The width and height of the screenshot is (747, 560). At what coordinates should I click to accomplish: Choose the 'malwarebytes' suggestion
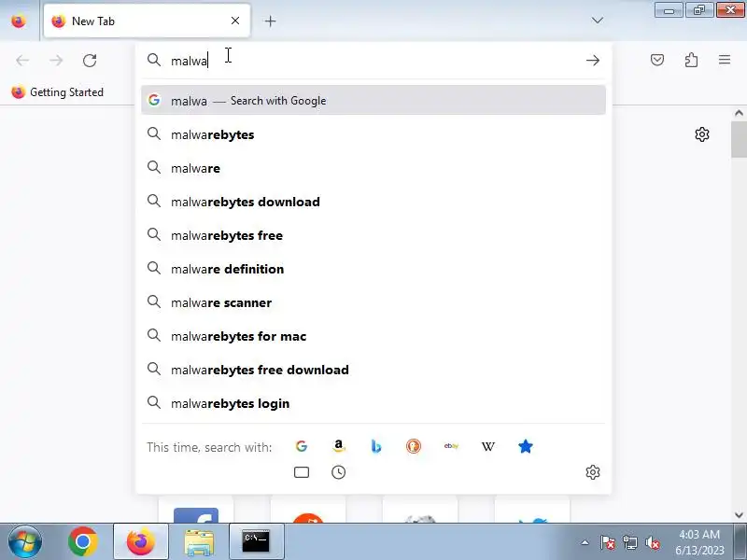coord(373,134)
